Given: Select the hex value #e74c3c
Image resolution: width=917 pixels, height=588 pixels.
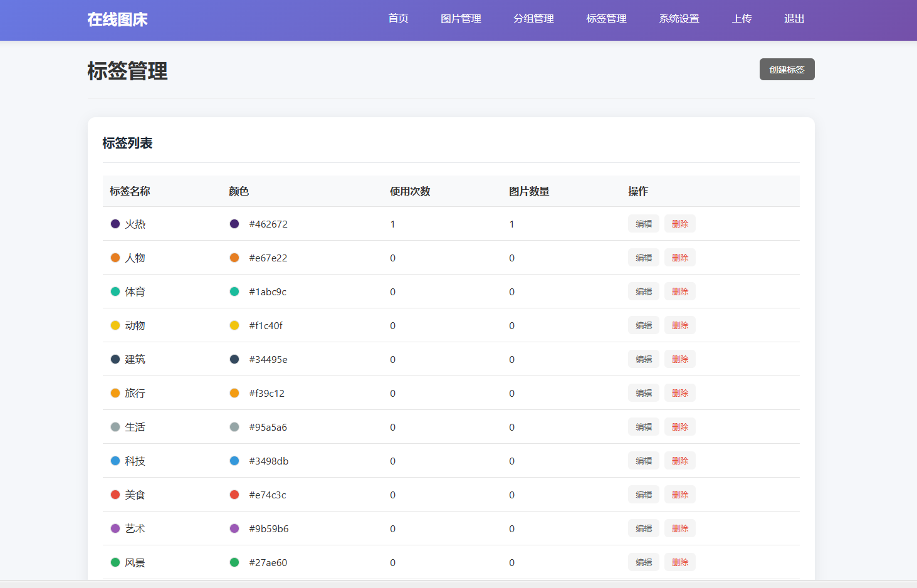Looking at the screenshot, I should tap(268, 495).
